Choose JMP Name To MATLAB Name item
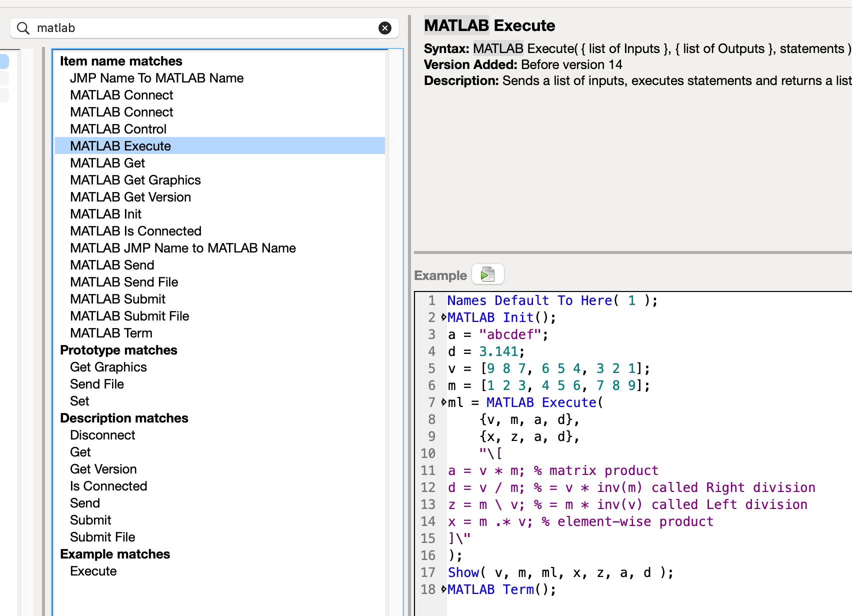The image size is (852, 616). point(156,78)
